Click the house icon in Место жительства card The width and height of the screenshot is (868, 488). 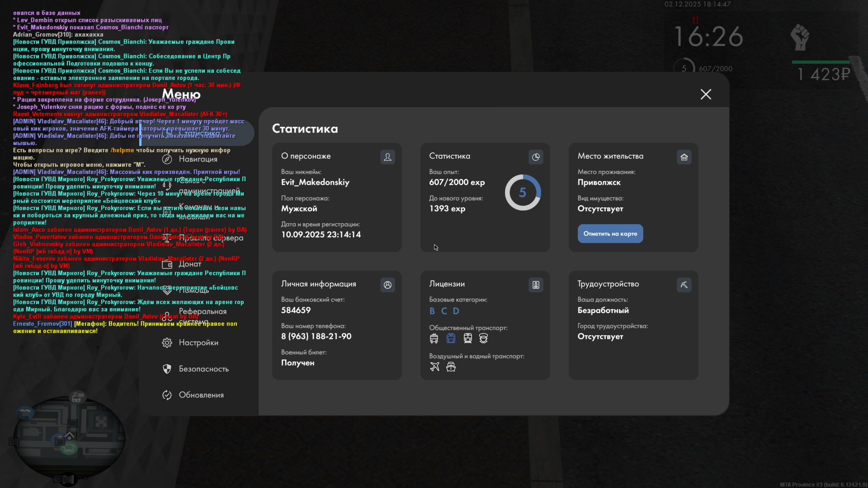[684, 157]
